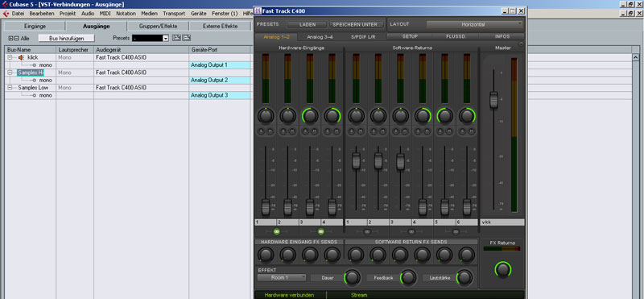
Task: Mute hardware input channel 1
Action: point(270,131)
